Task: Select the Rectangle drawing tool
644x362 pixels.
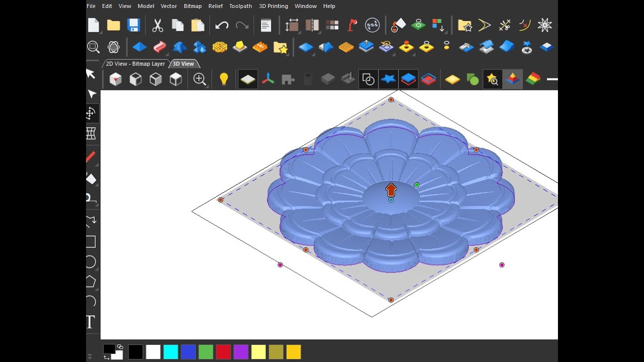Action: [x=91, y=242]
